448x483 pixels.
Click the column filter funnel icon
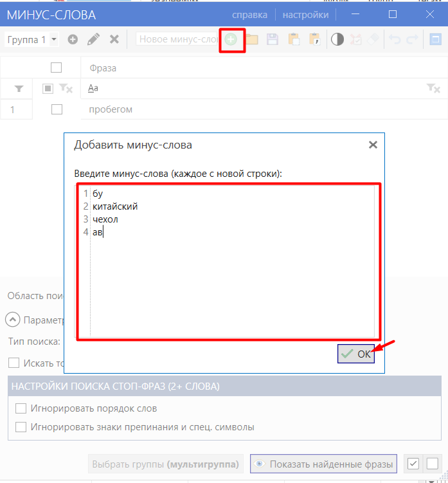click(x=19, y=89)
